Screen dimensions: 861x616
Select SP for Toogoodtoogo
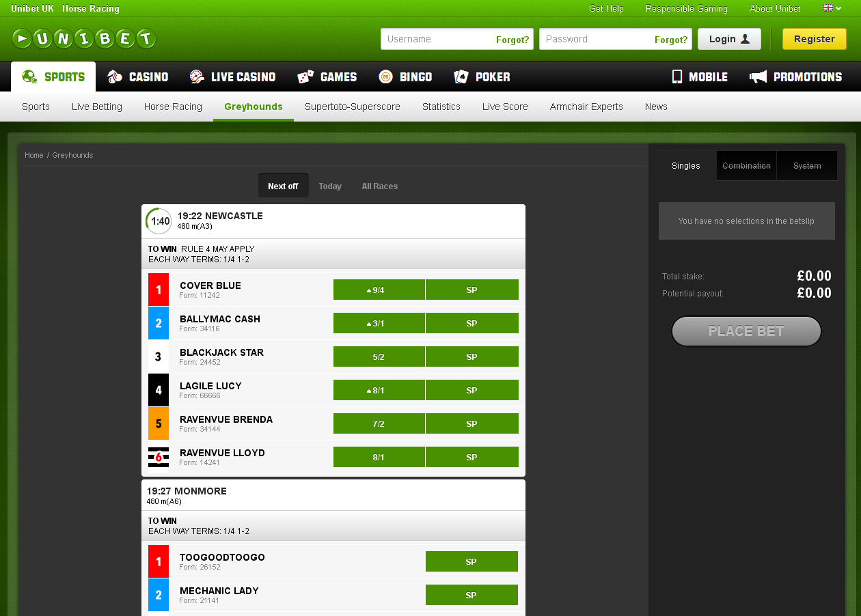(471, 561)
